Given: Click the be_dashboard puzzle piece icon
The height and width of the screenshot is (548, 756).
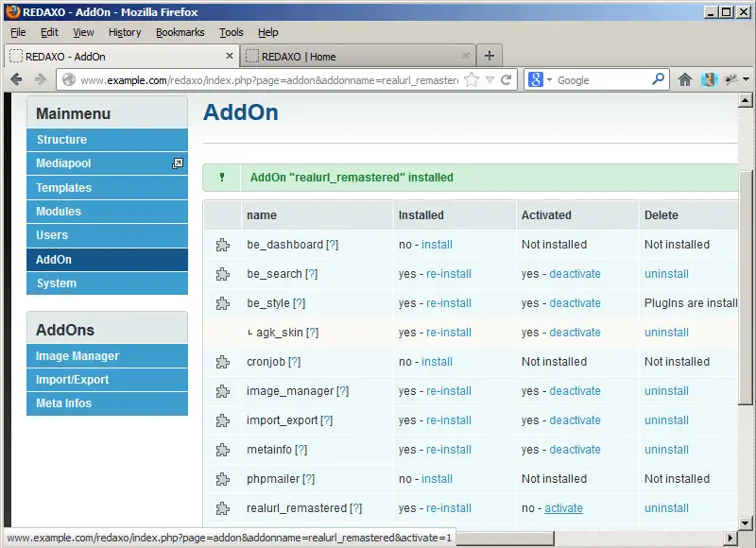Looking at the screenshot, I should click(222, 245).
